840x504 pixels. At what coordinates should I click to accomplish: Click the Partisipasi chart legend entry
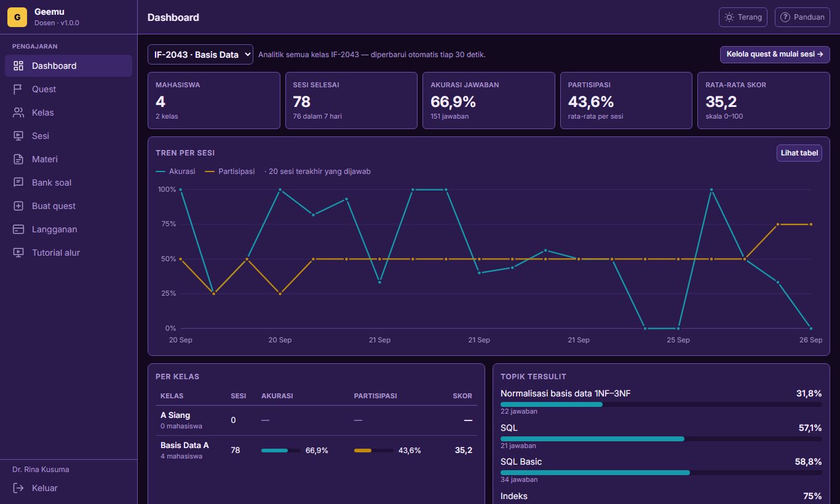[229, 171]
